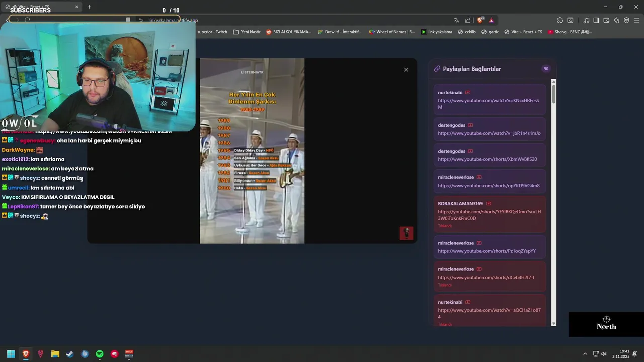
Task: Click the red icon in modal's bottom corner
Action: [407, 233]
